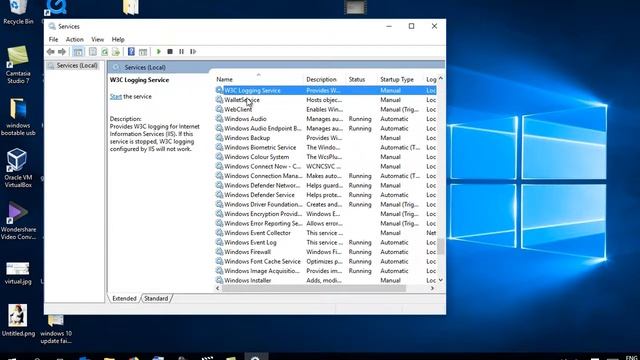Click the gear icon beside Windows Firewall
The width and height of the screenshot is (640, 360).
[x=219, y=252]
